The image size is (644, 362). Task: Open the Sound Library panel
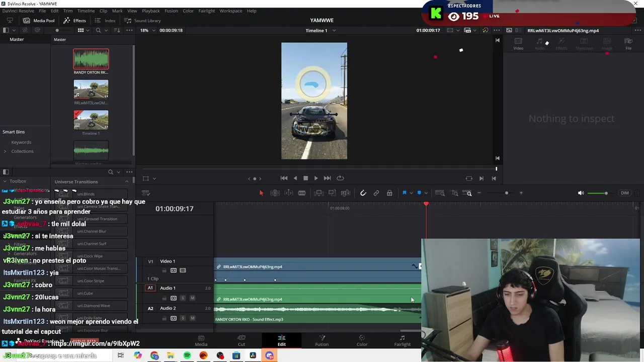click(x=143, y=21)
